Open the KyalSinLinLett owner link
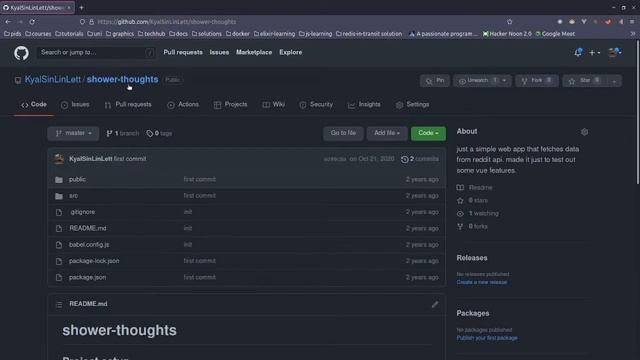 point(53,80)
